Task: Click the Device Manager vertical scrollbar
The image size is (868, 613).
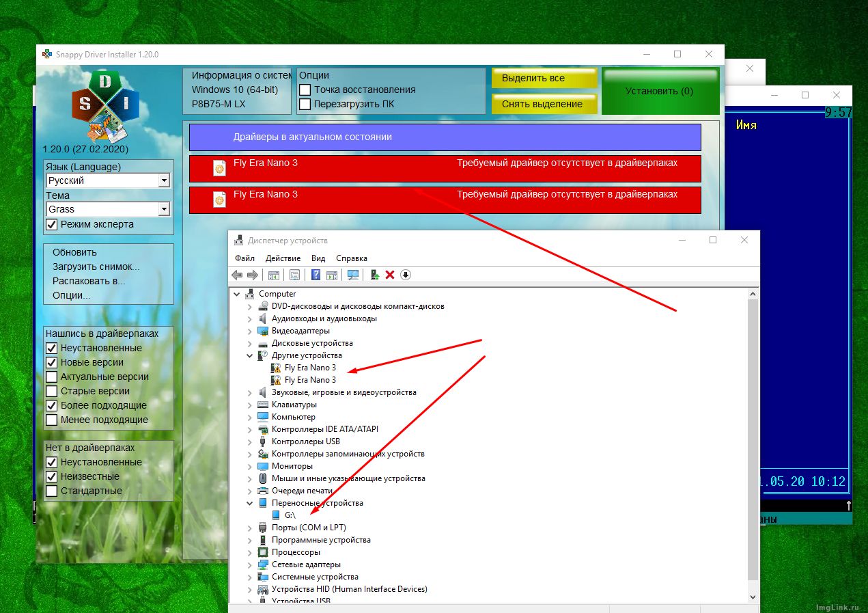Action: tap(753, 437)
